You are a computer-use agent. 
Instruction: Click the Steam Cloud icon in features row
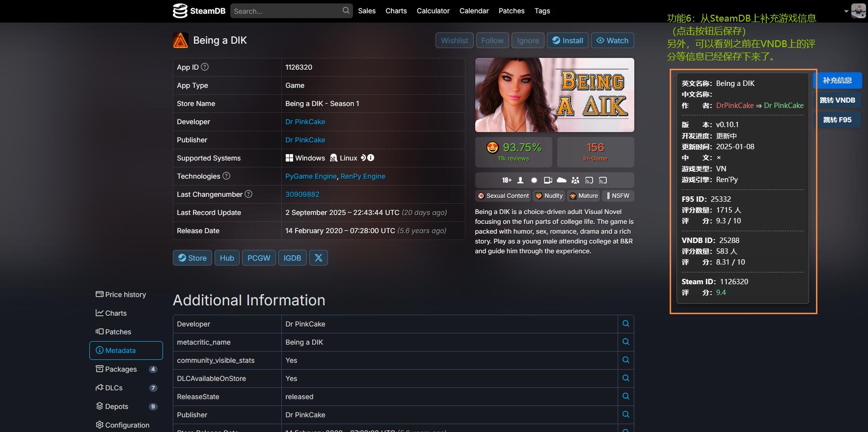tap(562, 180)
